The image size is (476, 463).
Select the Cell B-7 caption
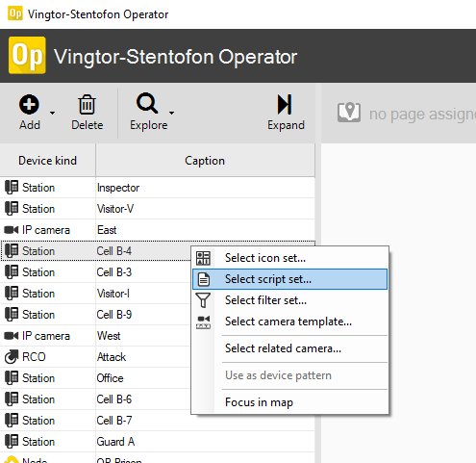pyautogui.click(x=114, y=421)
